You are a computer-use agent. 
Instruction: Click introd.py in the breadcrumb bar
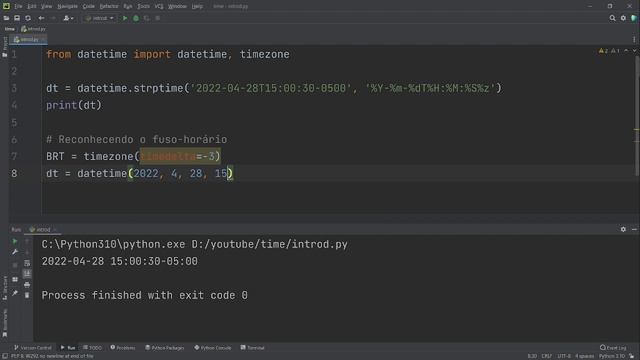pos(33,29)
